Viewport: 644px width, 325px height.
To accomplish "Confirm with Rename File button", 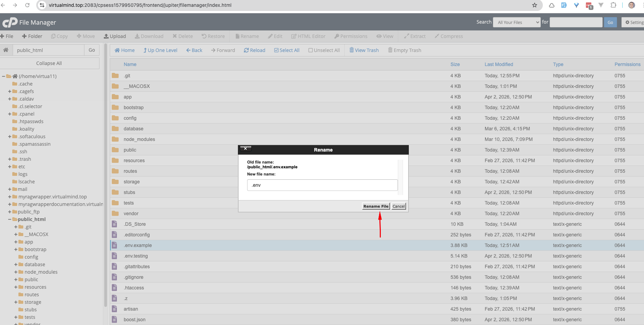I will (x=376, y=206).
